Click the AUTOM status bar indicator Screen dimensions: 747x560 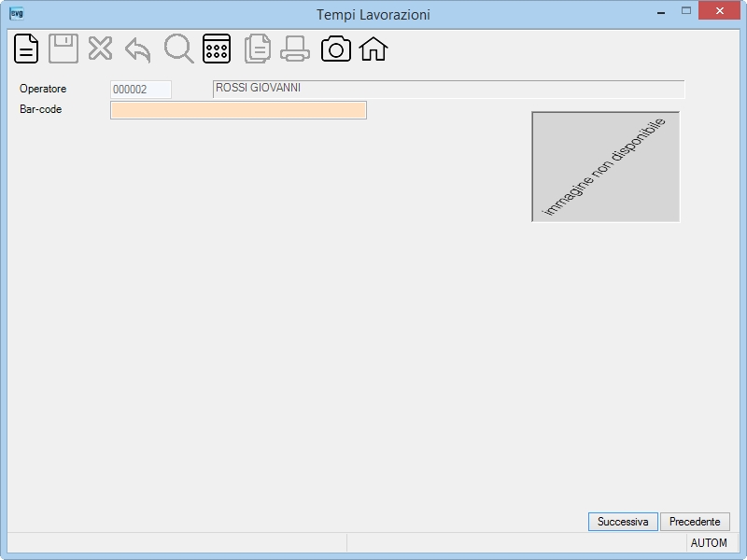pyautogui.click(x=709, y=543)
